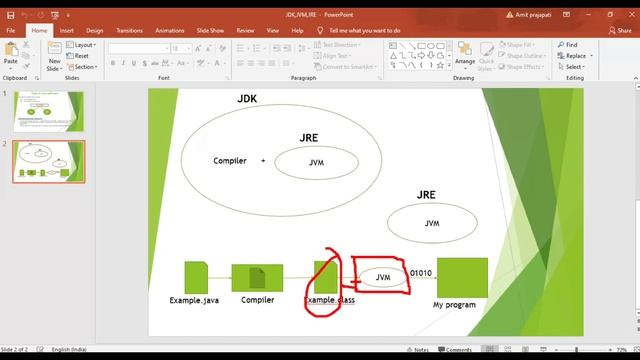Viewport: 640px width, 360px height.
Task: Switch to Slide Sorter view icon
Action: click(508, 349)
